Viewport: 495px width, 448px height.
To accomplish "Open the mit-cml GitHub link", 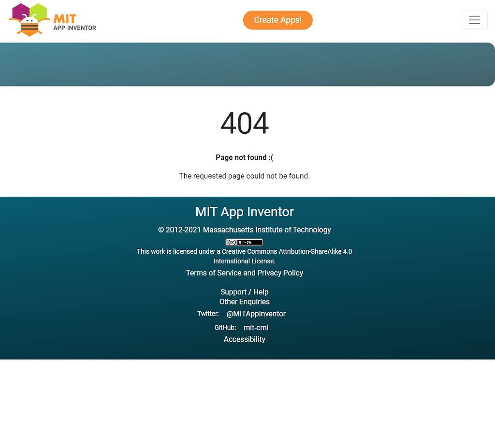I will click(256, 327).
